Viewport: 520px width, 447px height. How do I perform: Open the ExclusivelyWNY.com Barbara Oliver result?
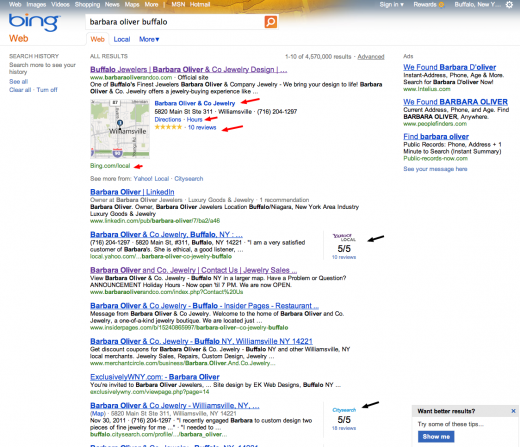[155, 377]
